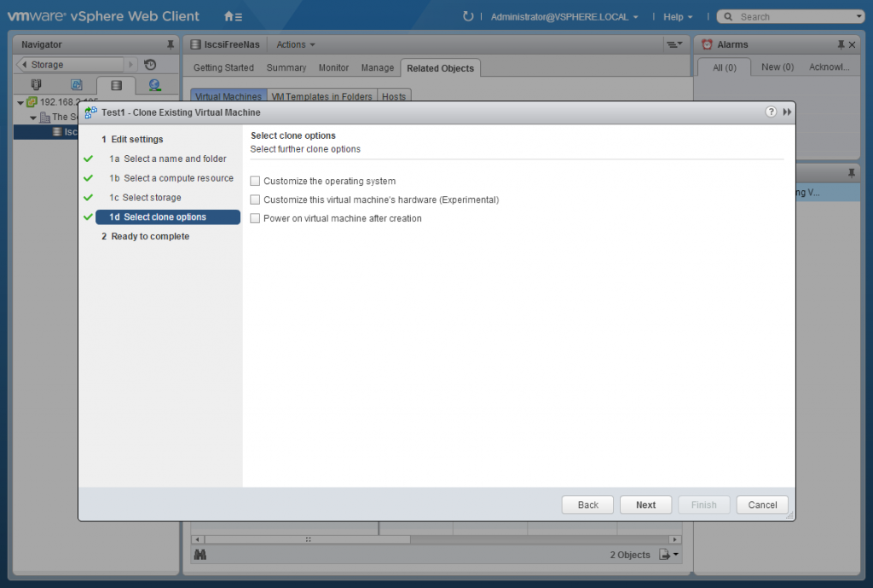Enable Customize the operating system
Image resolution: width=873 pixels, height=588 pixels.
[x=255, y=181]
